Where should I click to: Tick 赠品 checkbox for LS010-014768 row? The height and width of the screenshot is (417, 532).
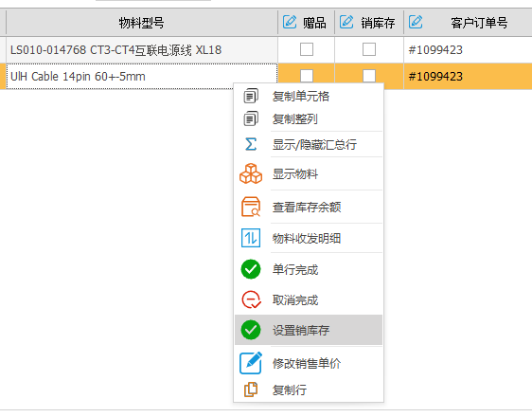pos(307,49)
